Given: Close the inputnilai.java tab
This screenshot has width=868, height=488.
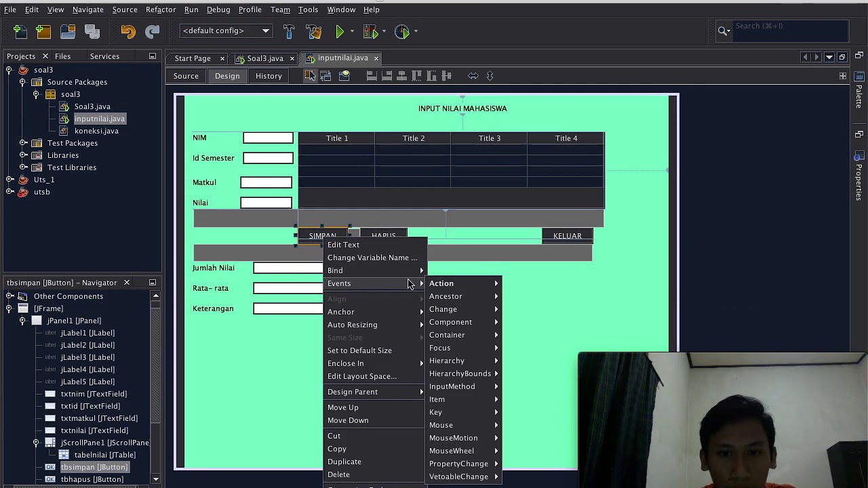Looking at the screenshot, I should point(376,58).
